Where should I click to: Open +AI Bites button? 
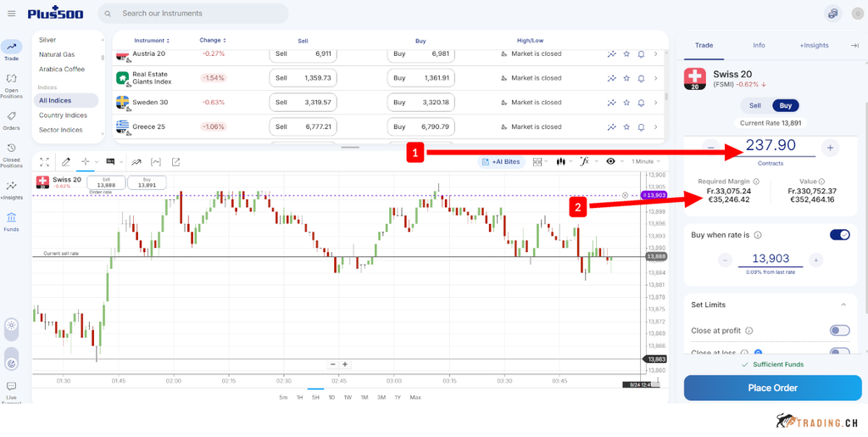(x=502, y=162)
